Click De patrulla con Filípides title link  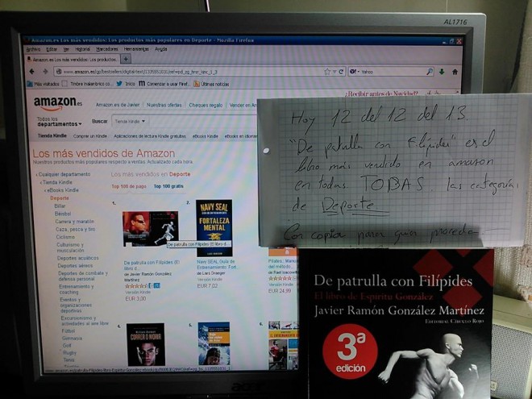point(152,265)
